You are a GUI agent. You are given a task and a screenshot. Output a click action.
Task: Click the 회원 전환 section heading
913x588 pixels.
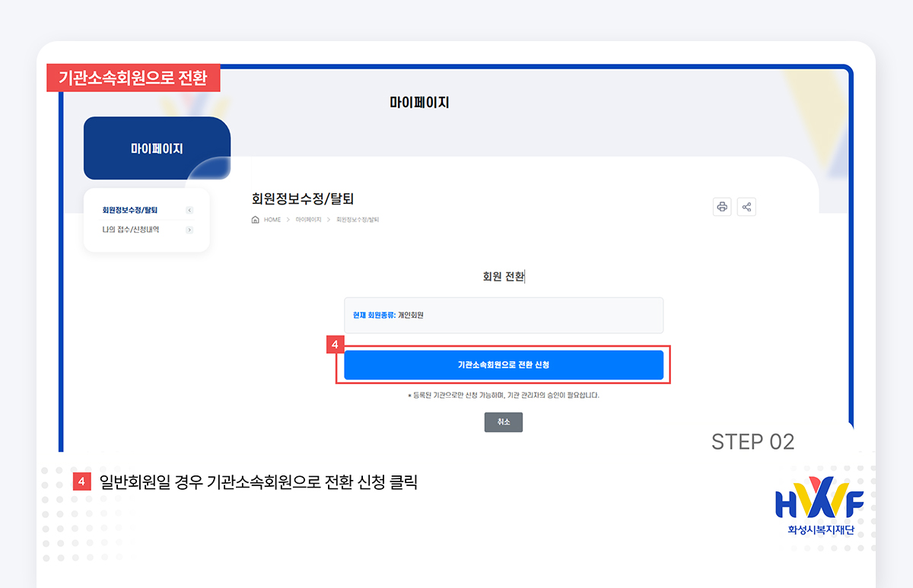pyautogui.click(x=503, y=277)
